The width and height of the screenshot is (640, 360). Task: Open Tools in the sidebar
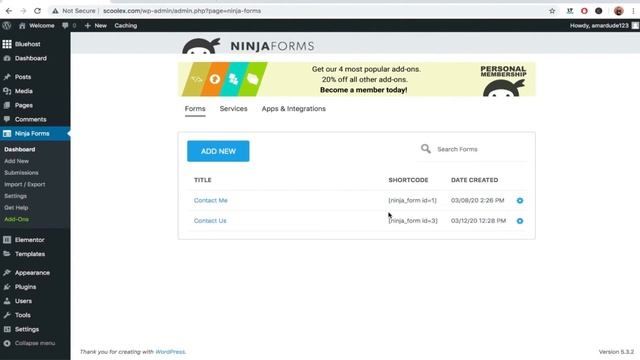(35, 315)
